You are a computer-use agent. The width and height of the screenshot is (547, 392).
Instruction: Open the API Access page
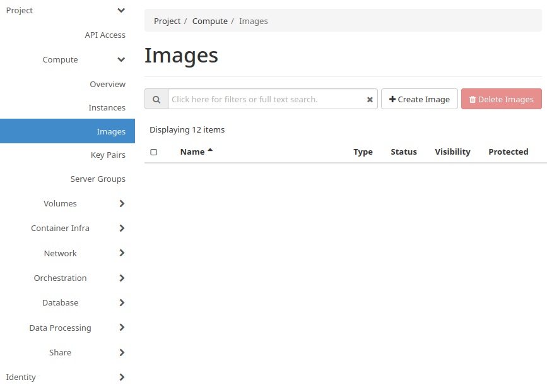(x=105, y=35)
